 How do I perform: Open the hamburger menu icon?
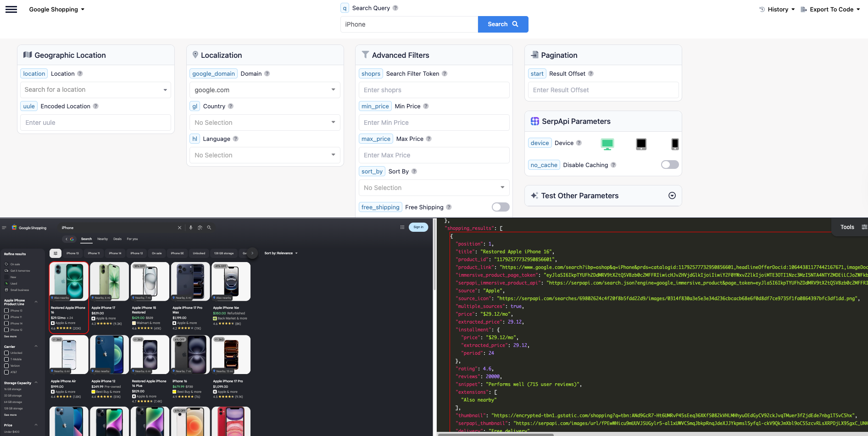tap(11, 9)
